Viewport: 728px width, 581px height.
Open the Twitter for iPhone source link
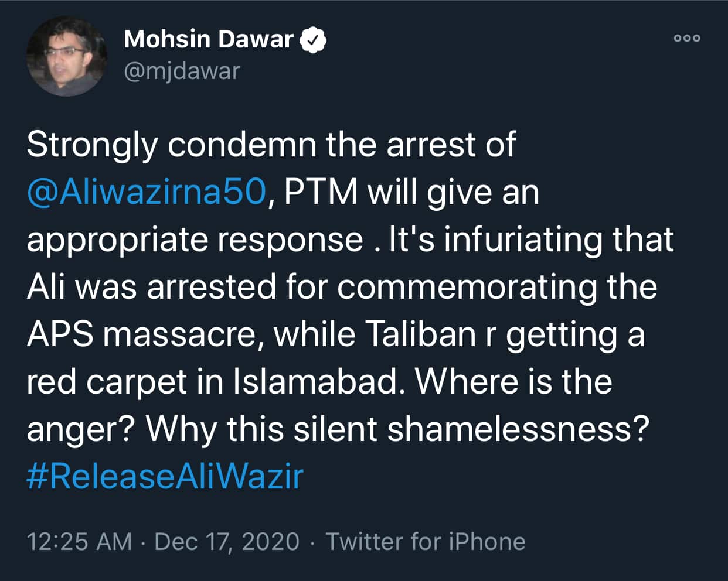click(426, 541)
